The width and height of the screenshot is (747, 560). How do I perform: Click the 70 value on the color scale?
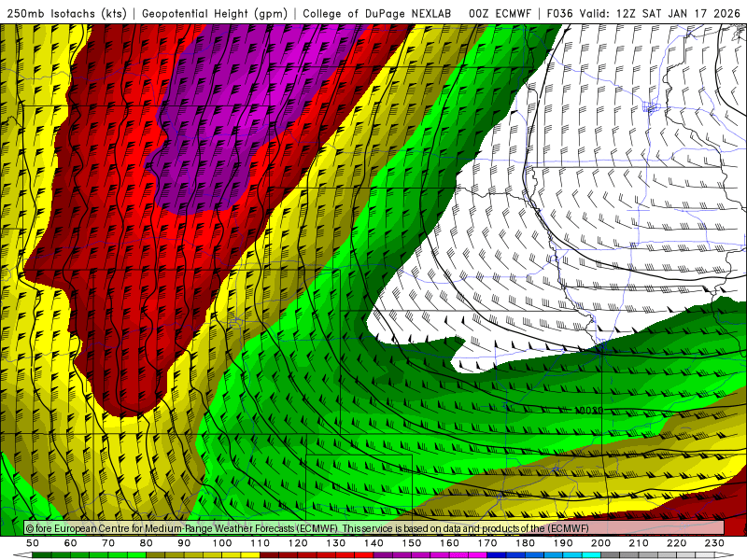(x=108, y=543)
